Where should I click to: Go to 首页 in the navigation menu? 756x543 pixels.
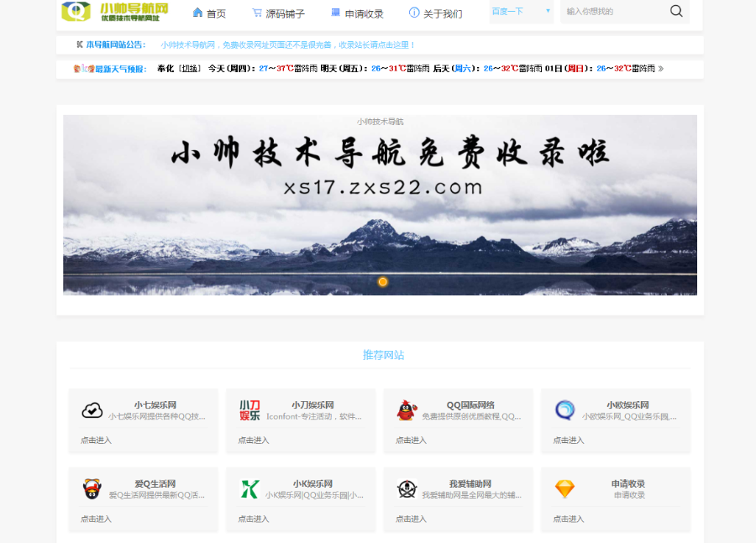coord(216,13)
